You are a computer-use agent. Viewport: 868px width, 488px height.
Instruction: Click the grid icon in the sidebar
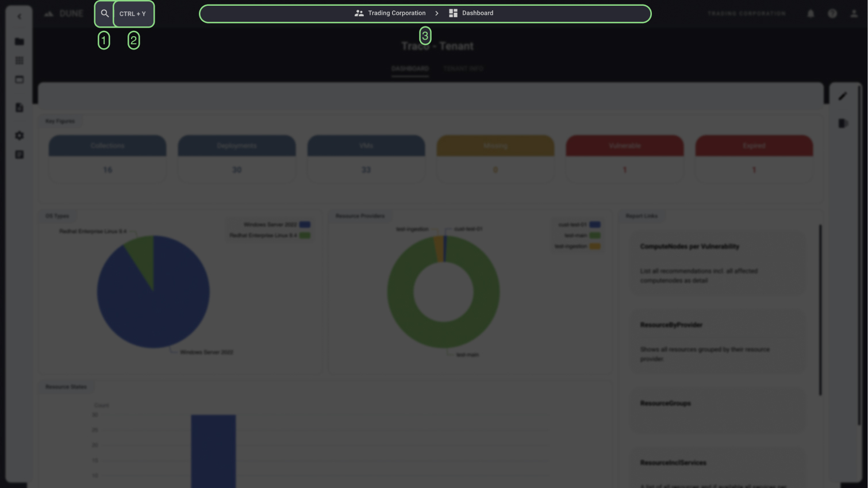click(19, 60)
